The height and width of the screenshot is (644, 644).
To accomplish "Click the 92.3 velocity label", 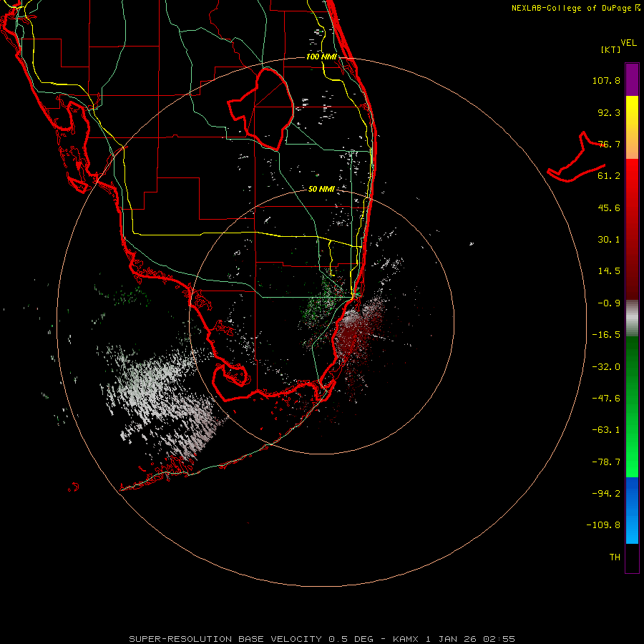I will coord(609,112).
